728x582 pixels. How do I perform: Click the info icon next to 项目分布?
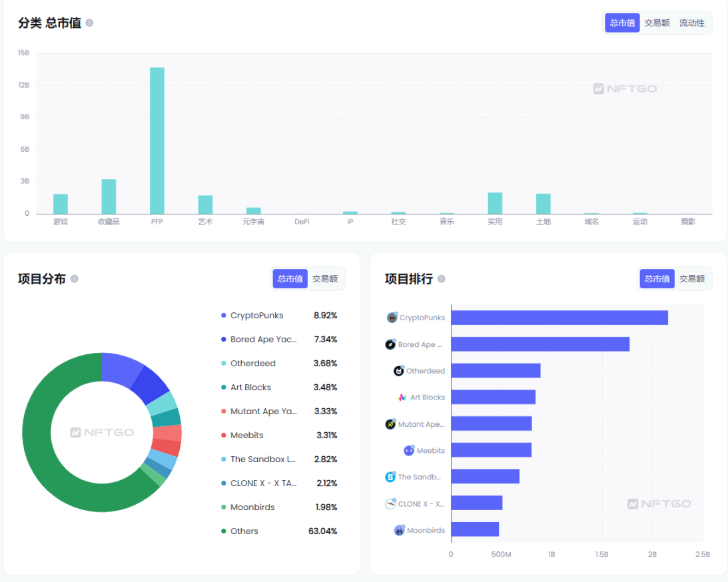[x=74, y=279]
